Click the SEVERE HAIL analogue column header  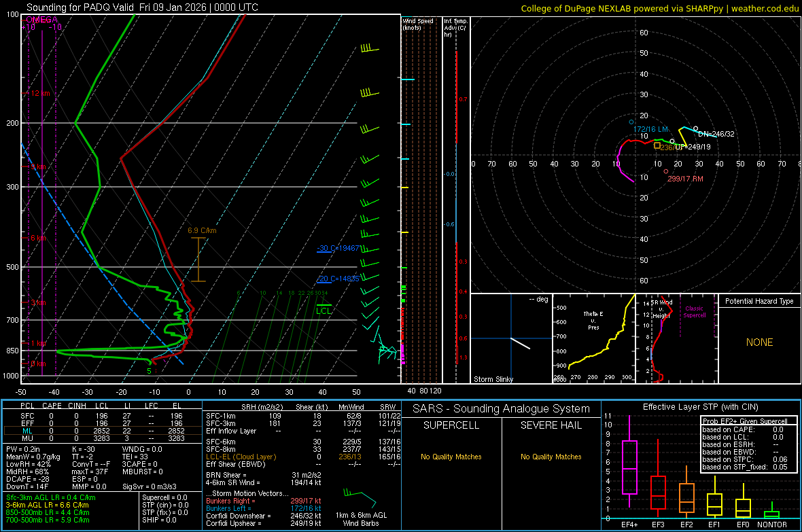point(551,425)
